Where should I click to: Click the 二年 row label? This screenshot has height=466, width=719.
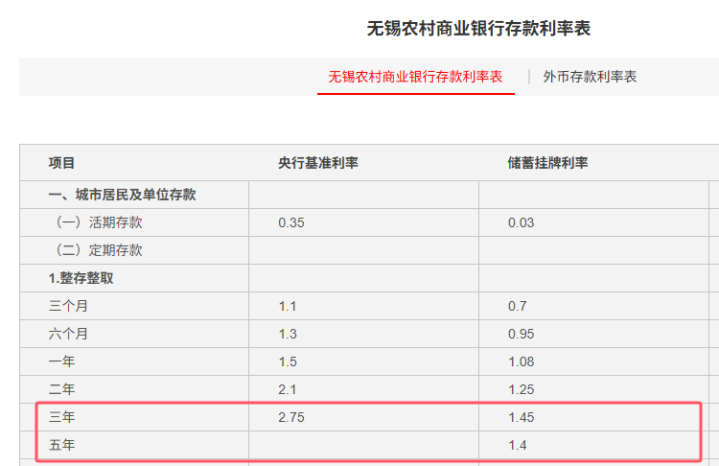62,389
